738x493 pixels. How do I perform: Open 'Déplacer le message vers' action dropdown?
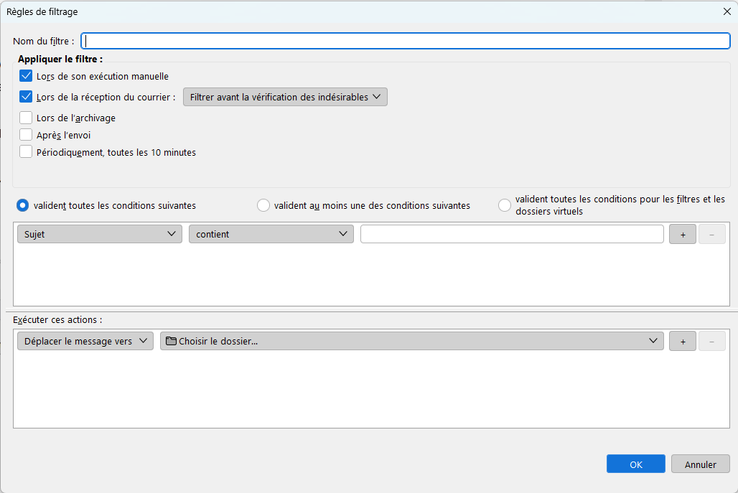coord(85,341)
